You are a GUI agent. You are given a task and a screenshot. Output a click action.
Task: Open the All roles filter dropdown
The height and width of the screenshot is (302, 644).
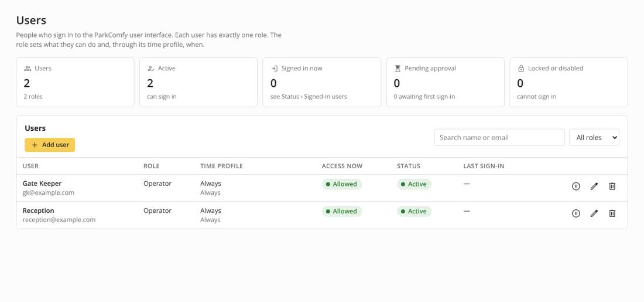(x=594, y=137)
